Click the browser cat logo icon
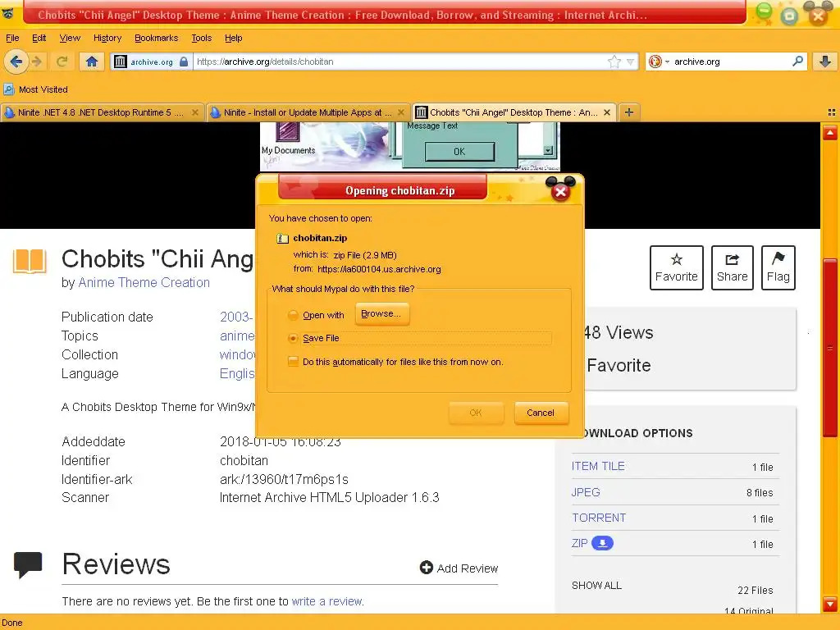The height and width of the screenshot is (630, 840). click(x=8, y=13)
